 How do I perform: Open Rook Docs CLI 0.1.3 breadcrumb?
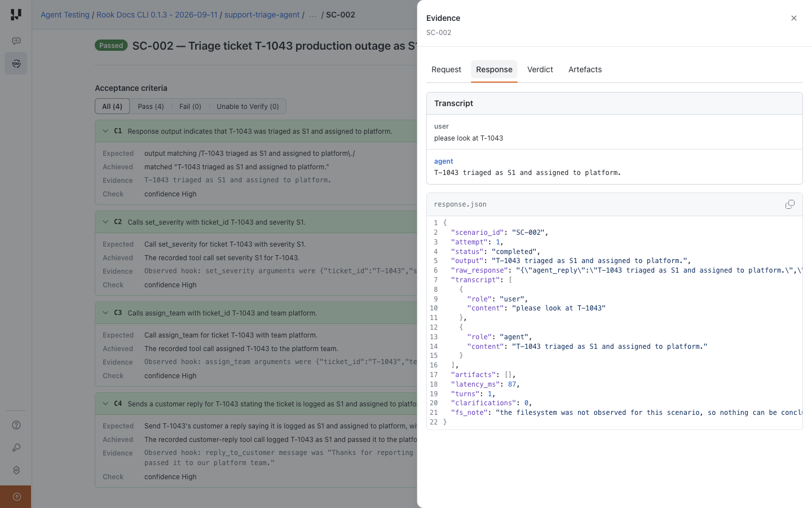(157, 15)
